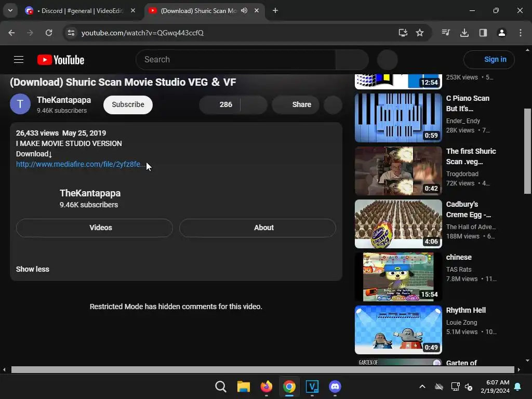532x399 pixels.
Task: Select the Shuric Scan YouTube tab
Action: [198, 10]
